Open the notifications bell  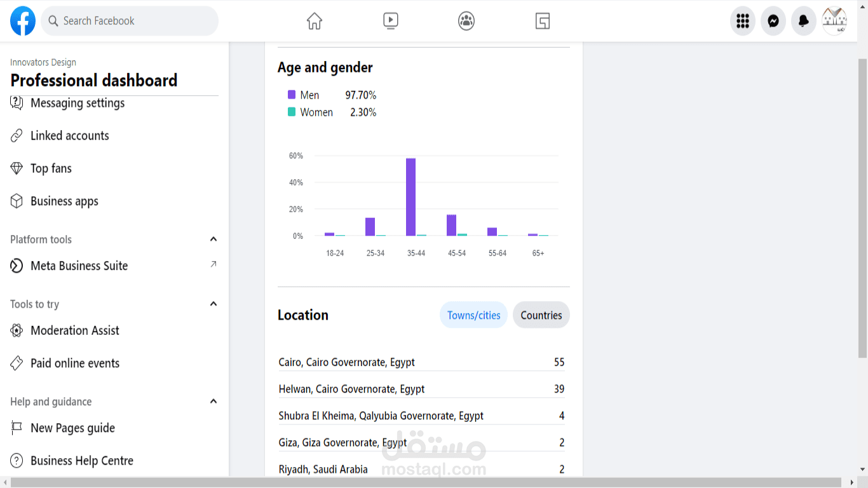[804, 21]
